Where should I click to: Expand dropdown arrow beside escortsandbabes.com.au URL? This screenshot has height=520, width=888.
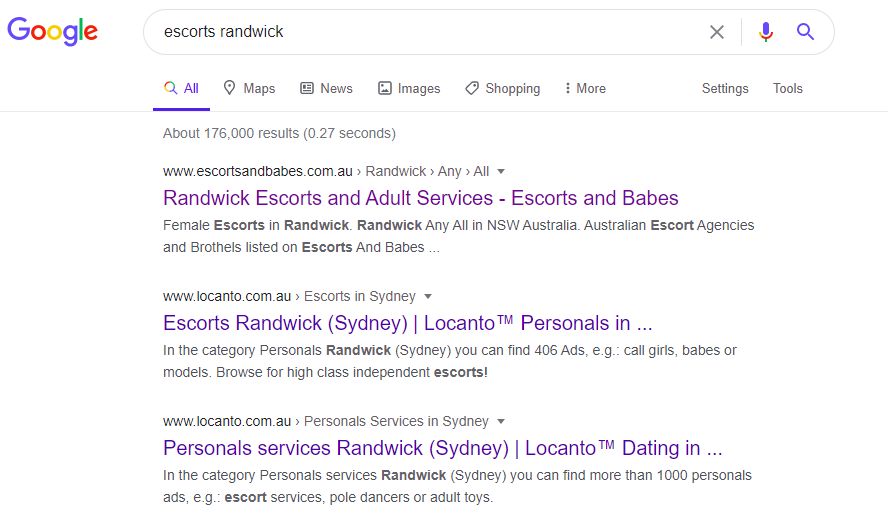501,172
